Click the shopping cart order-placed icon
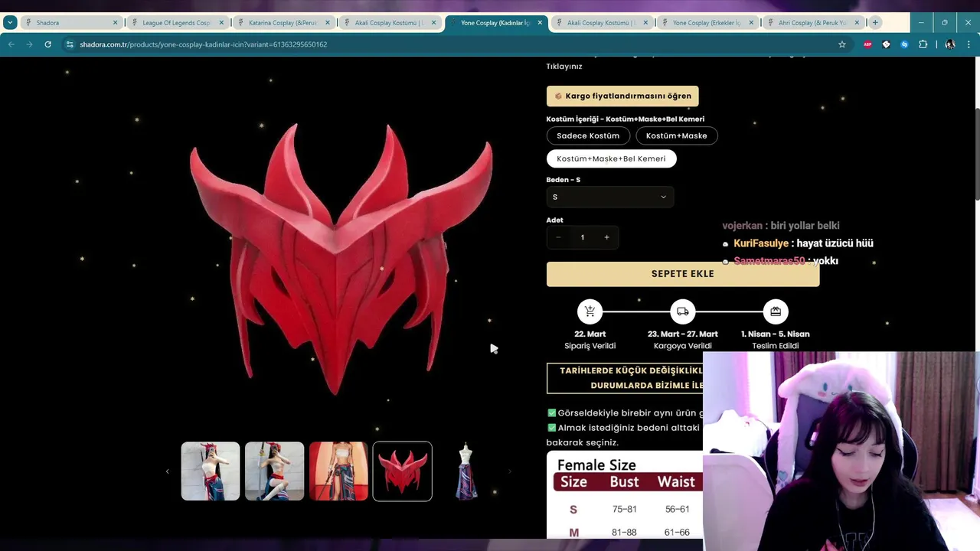Viewport: 980px width, 551px height. [x=590, y=311]
